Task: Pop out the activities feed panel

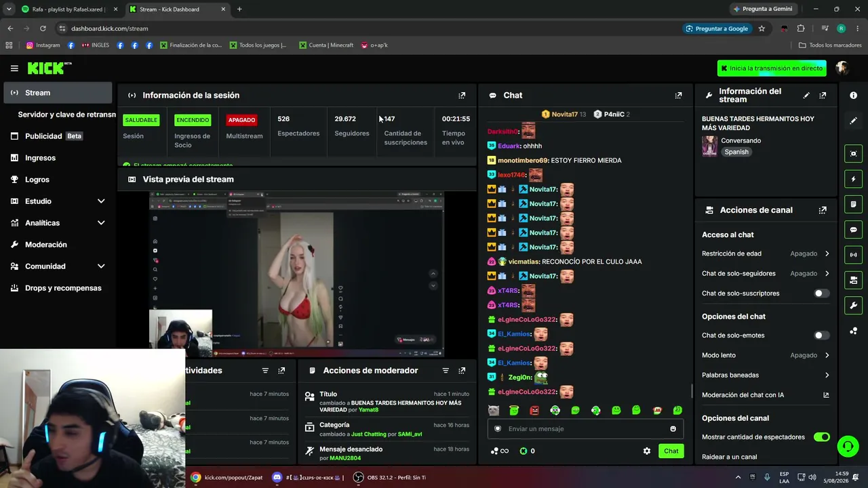Action: [281, 371]
